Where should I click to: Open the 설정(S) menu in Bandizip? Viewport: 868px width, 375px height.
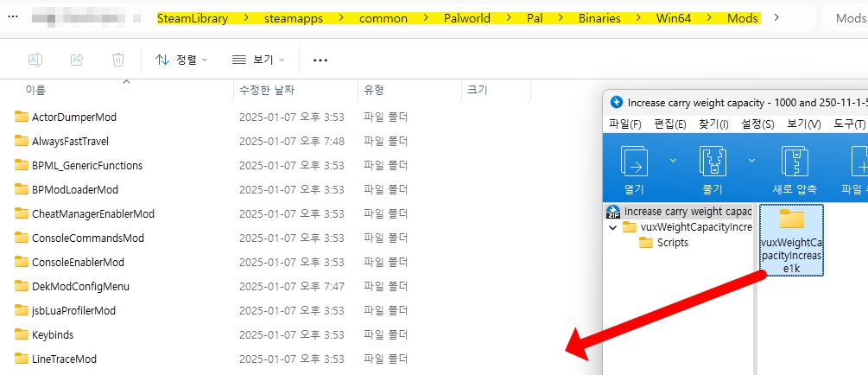pos(757,124)
